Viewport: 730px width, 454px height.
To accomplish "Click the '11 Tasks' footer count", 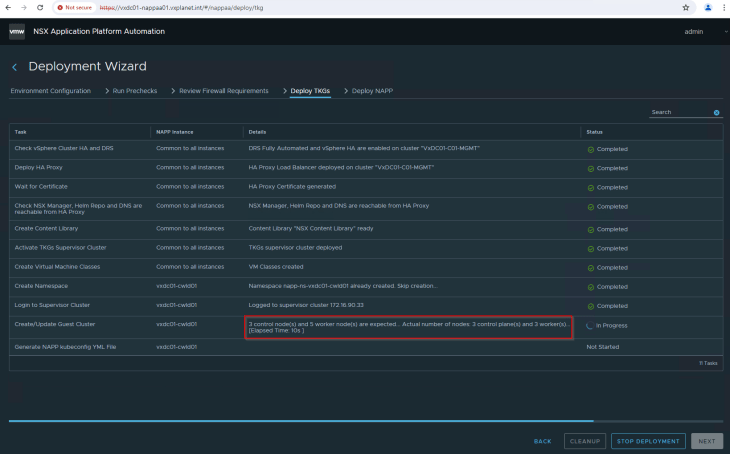I will coord(708,363).
